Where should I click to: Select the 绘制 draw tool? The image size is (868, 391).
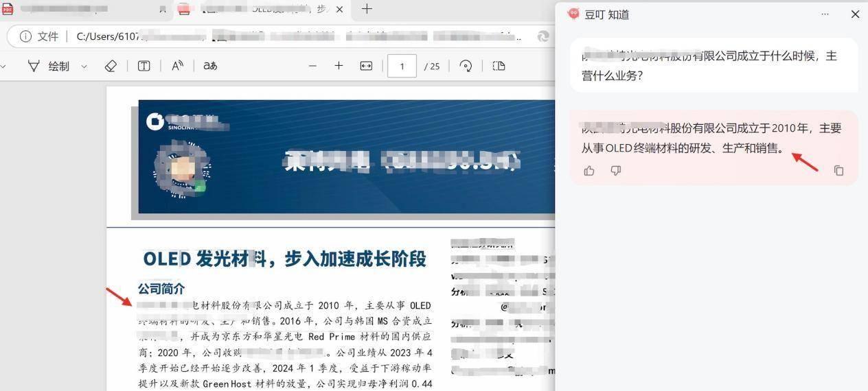coord(49,66)
